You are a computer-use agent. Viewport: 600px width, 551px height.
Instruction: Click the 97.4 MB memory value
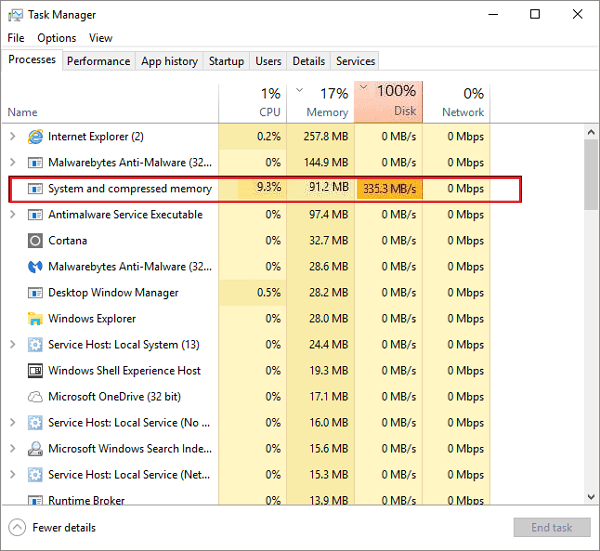pos(328,215)
